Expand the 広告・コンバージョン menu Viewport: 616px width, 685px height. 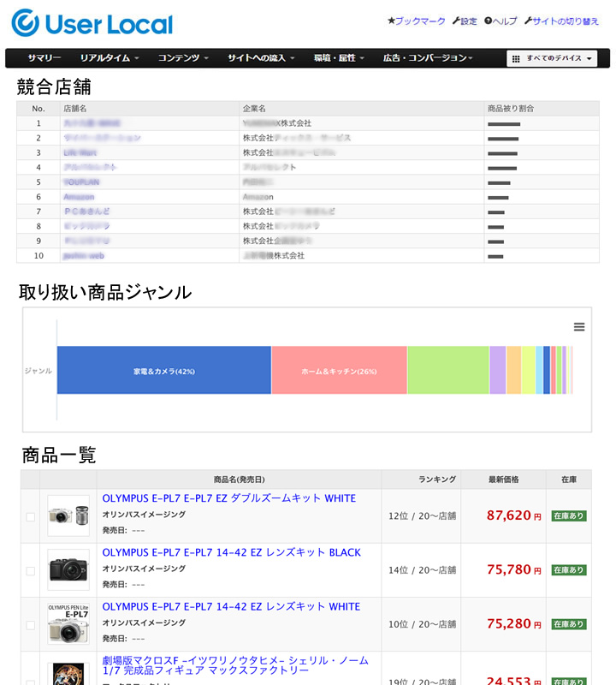(428, 58)
